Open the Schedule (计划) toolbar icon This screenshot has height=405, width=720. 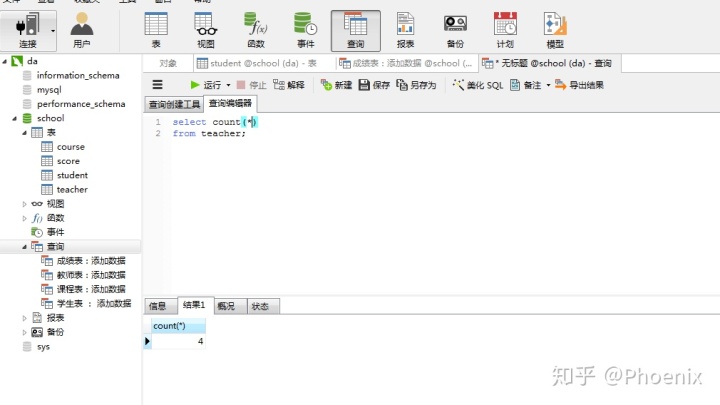[505, 30]
